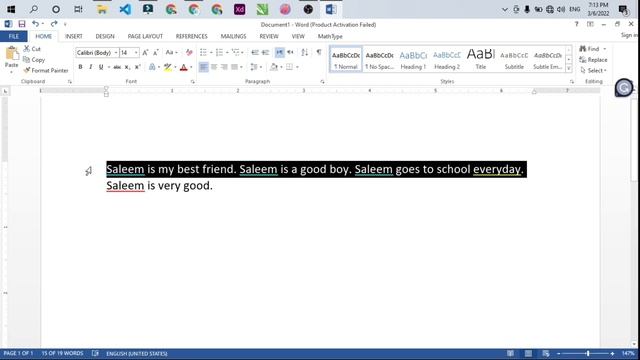Increase paragraph indent

click(265, 53)
